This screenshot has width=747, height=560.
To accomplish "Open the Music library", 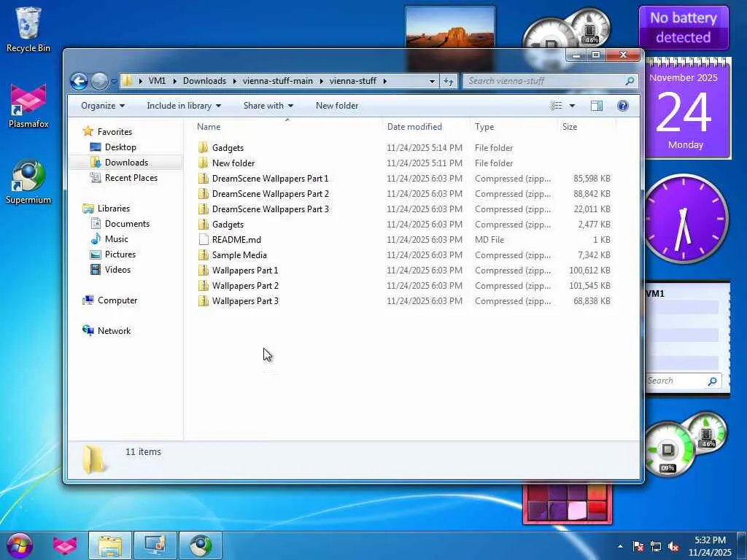I will click(x=116, y=239).
